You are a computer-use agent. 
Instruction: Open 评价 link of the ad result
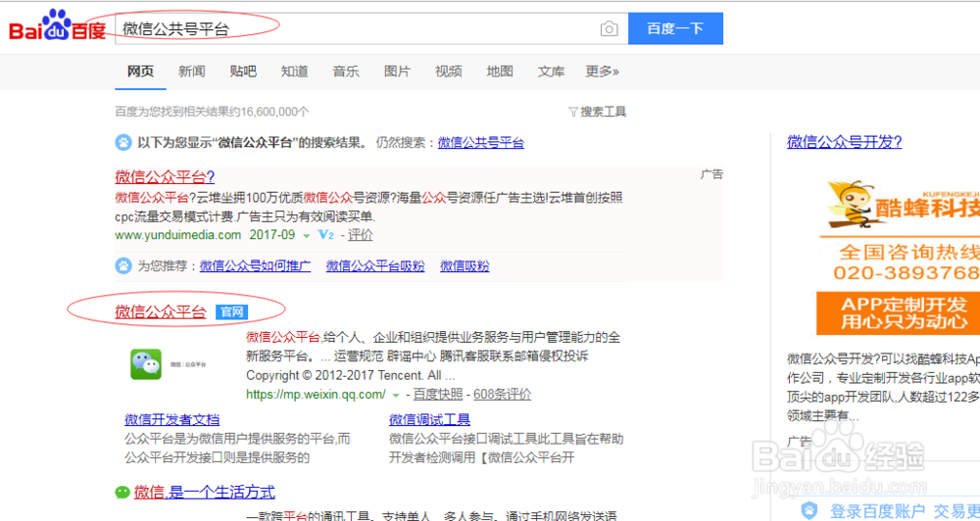pyautogui.click(x=360, y=235)
